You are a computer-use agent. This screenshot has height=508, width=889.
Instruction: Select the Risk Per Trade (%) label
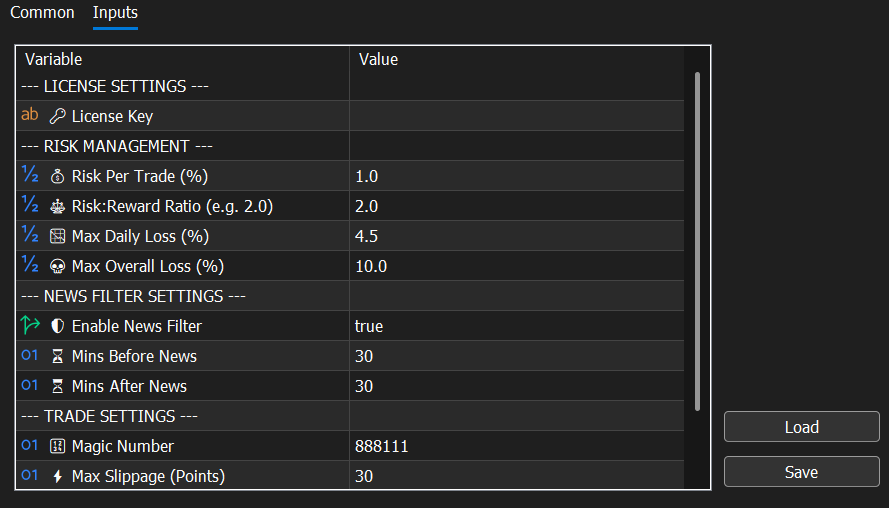coord(140,176)
